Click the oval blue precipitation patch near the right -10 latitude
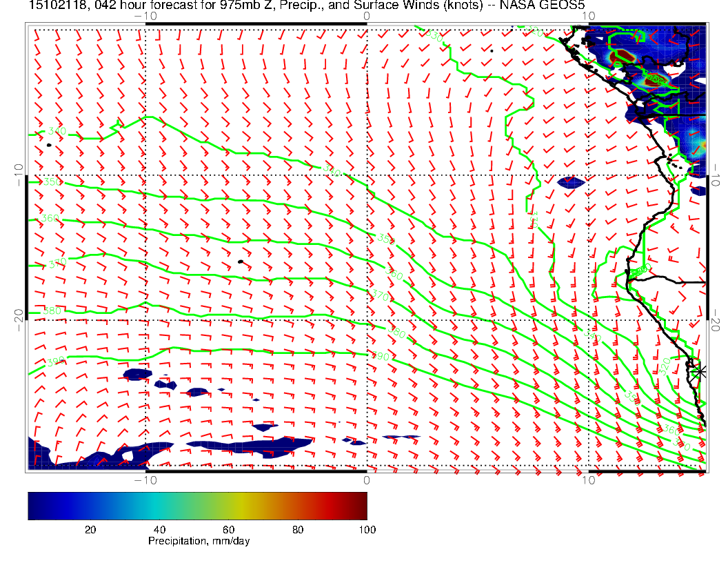Screen dimensions: 728x563 point(571,183)
